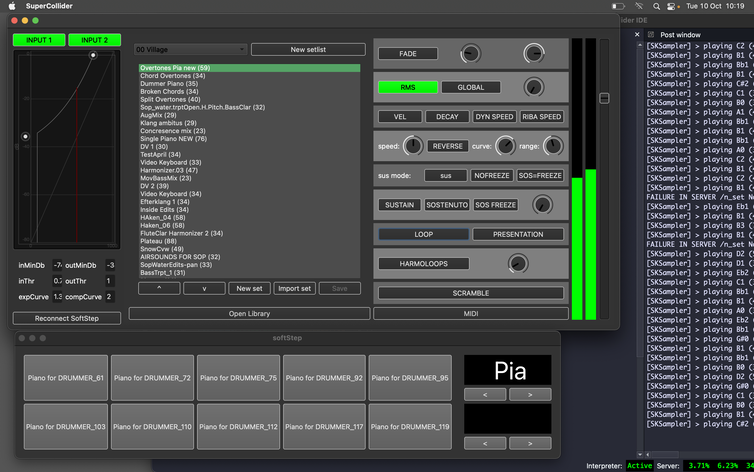Viewport: 754px width, 472px height.
Task: Click the curve knob
Action: (x=505, y=146)
